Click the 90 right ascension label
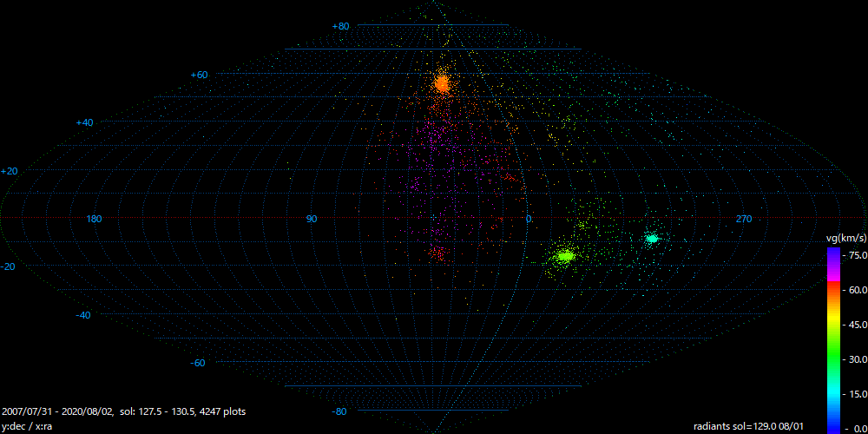The width and height of the screenshot is (868, 434). [x=311, y=219]
